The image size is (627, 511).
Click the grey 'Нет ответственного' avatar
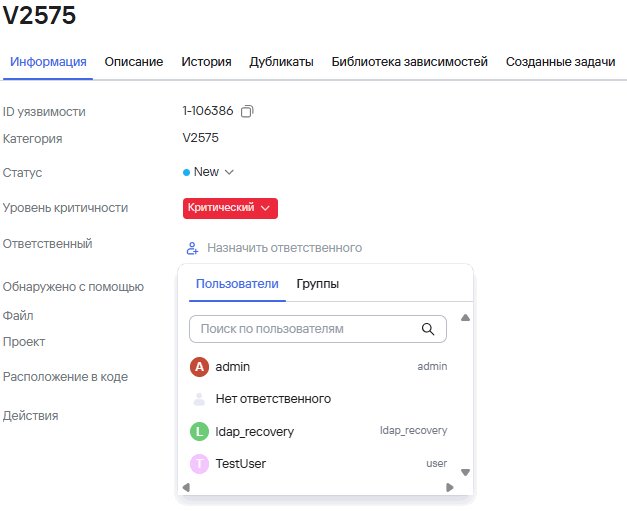tap(199, 399)
